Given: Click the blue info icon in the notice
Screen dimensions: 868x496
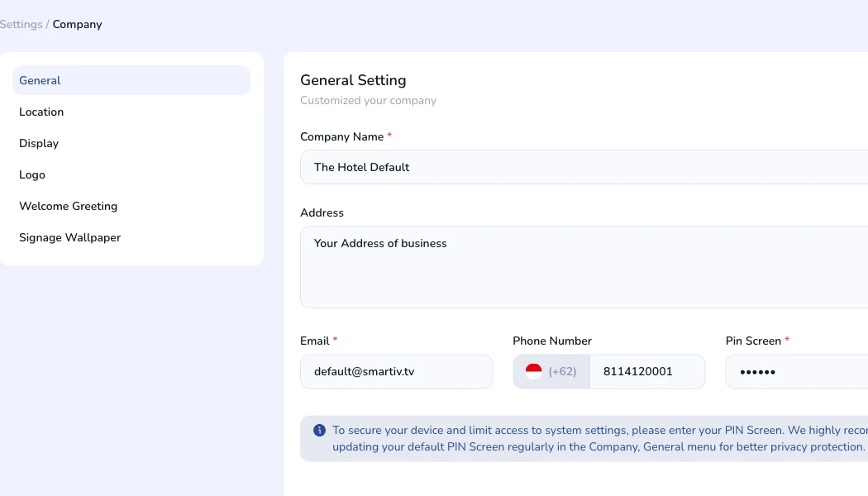Looking at the screenshot, I should pos(319,430).
